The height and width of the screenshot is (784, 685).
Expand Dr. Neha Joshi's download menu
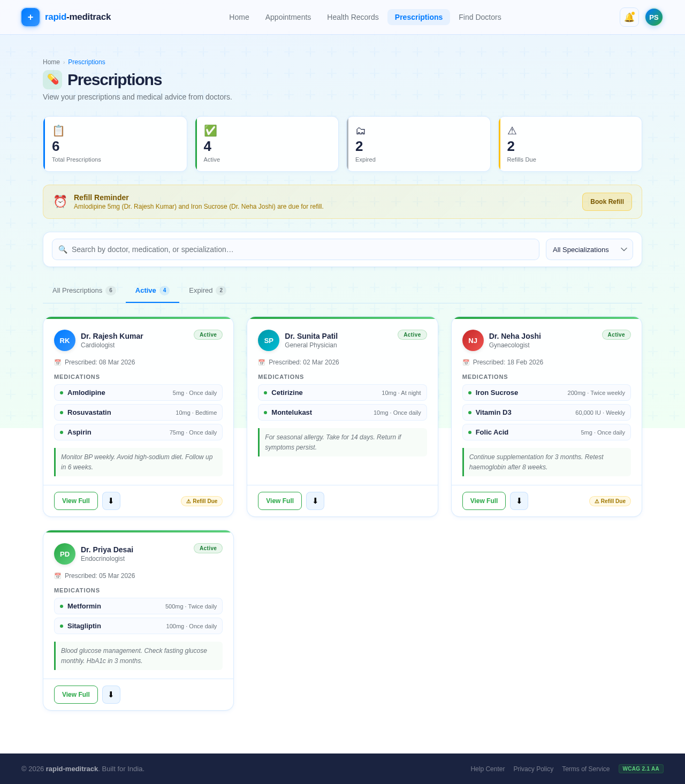519,501
